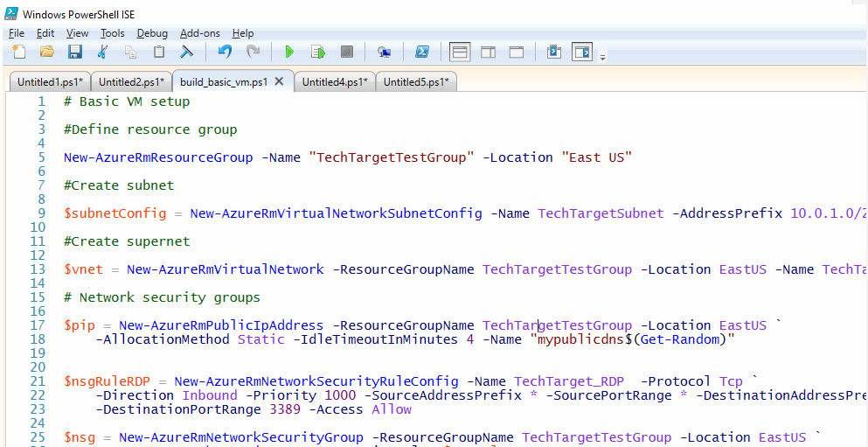The image size is (868, 447).
Task: Open a script with the folder icon
Action: [x=47, y=52]
